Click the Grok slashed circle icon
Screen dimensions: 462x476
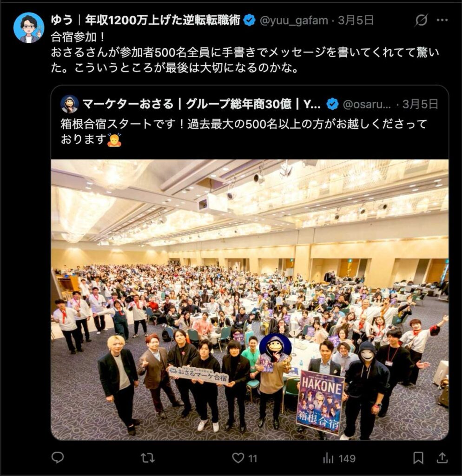(x=421, y=20)
